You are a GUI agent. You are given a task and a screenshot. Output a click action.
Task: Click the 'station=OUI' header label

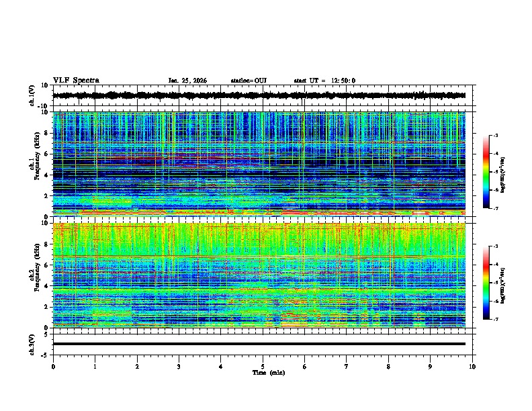249,81
